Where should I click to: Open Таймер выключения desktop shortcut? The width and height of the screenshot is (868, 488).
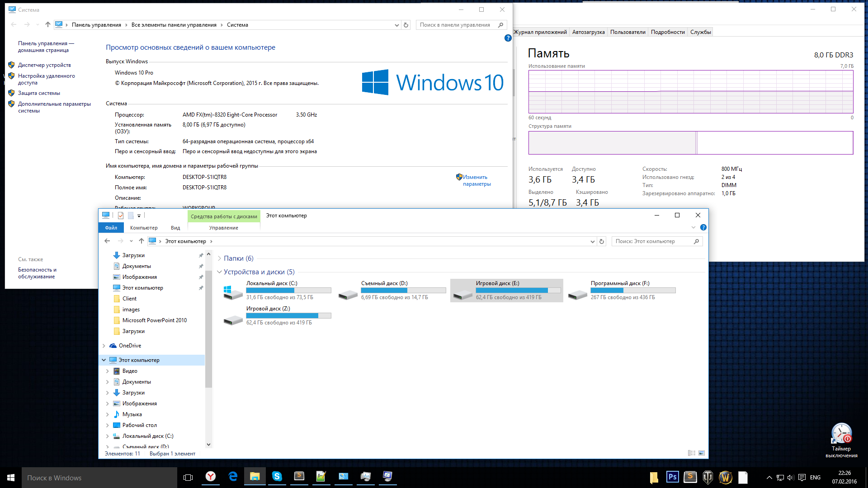click(841, 441)
